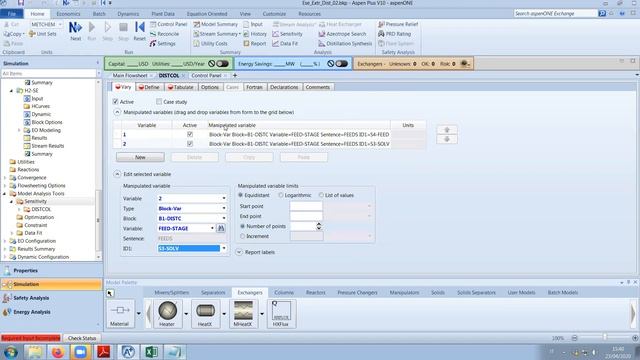
Task: Toggle the Energy Savings switch
Action: [342, 64]
